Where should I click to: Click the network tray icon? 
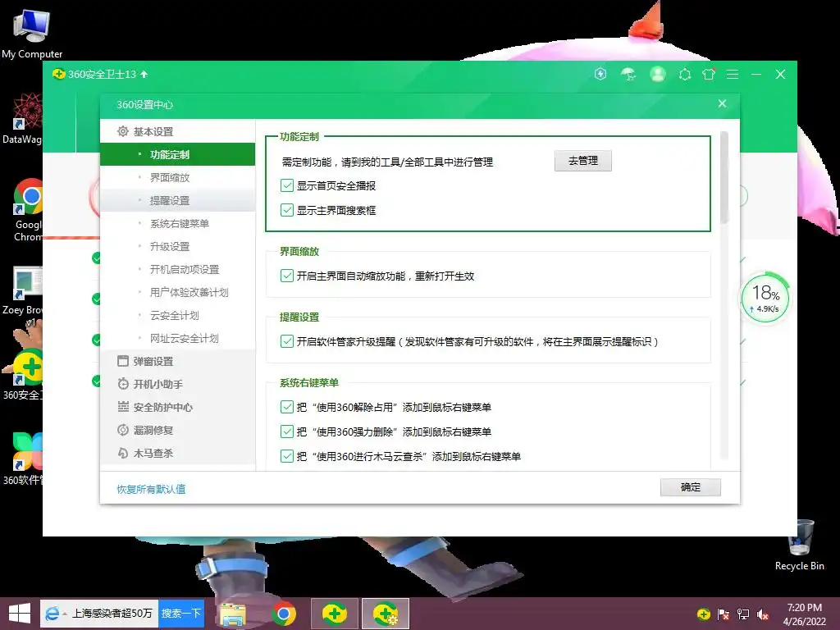[x=743, y=614]
